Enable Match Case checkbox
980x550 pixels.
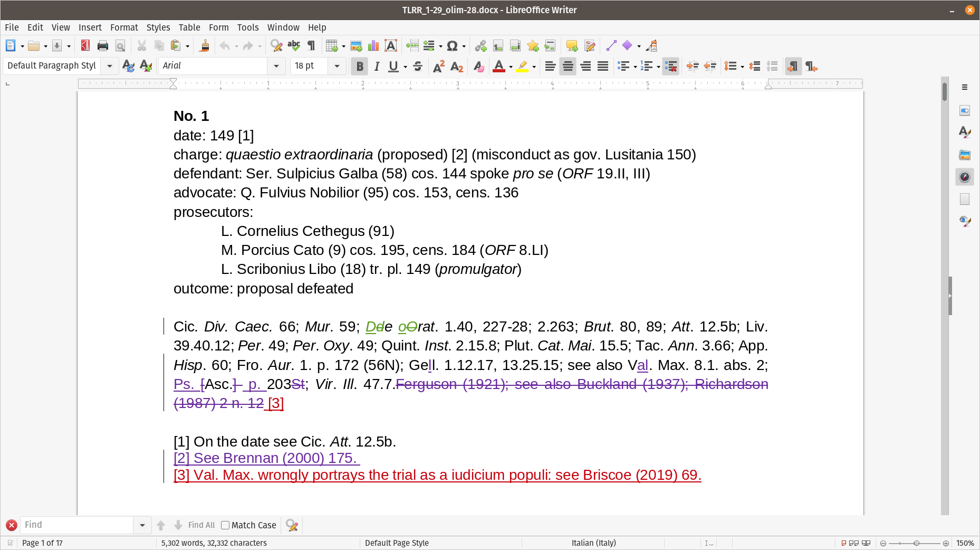(x=225, y=525)
